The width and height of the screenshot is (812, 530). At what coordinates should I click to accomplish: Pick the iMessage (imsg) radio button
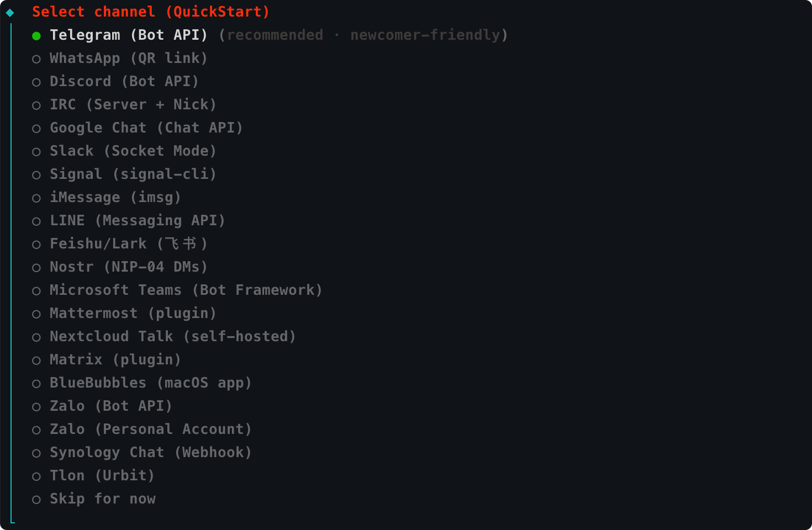click(36, 198)
